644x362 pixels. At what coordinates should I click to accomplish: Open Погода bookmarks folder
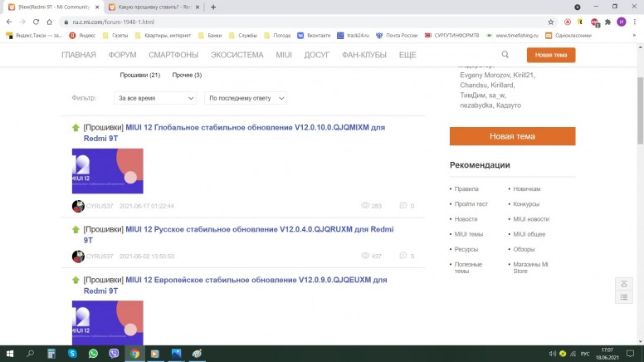pyautogui.click(x=277, y=36)
